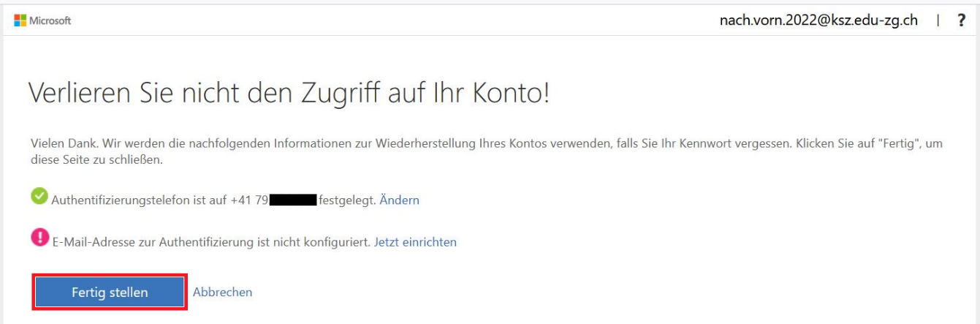The height and width of the screenshot is (324, 980).
Task: Click the account email nach.vorn.2022@ksz.edu-zg.ch
Action: tap(818, 20)
